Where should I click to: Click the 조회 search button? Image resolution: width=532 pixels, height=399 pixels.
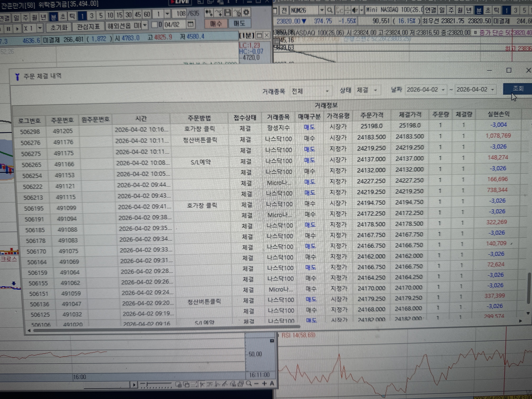(x=518, y=89)
